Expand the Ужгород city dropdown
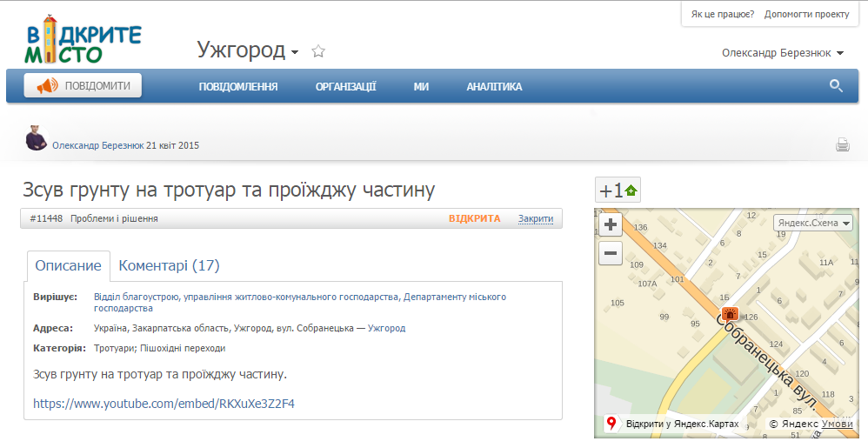This screenshot has width=868, height=448. pos(248,50)
